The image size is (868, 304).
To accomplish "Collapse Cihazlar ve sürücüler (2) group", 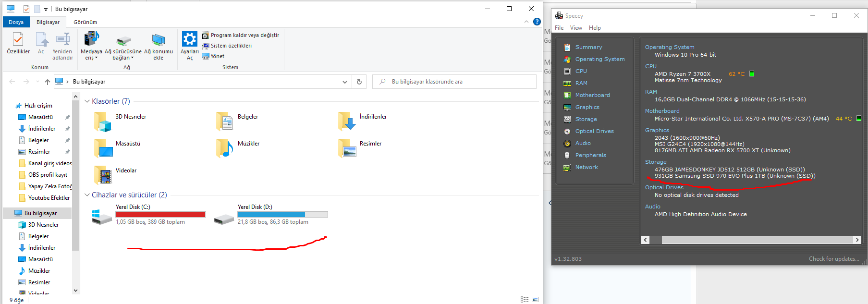I will [87, 195].
